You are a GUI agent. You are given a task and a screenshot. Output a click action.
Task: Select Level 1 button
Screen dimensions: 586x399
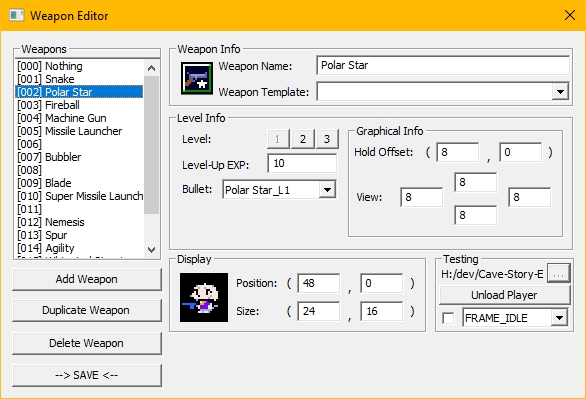[278, 139]
